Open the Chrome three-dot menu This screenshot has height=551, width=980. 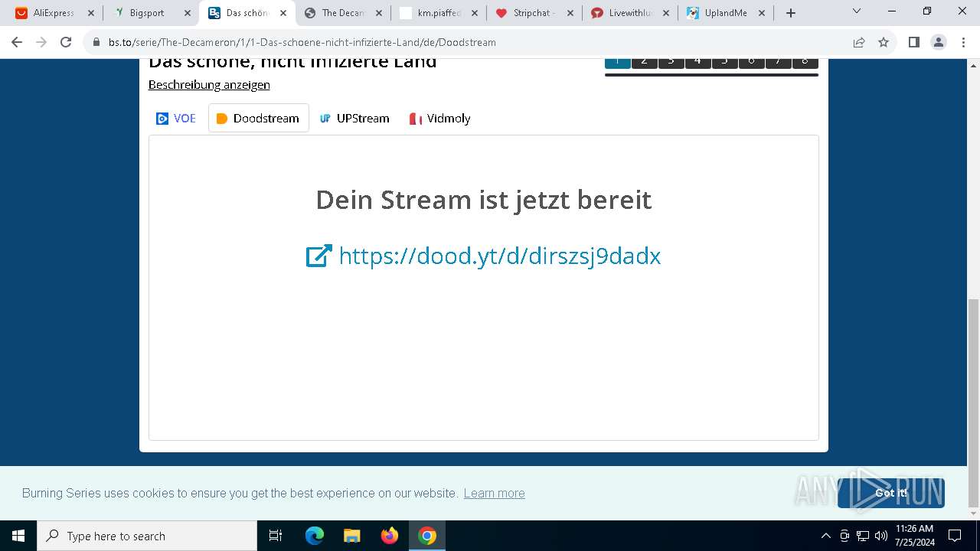pos(962,42)
